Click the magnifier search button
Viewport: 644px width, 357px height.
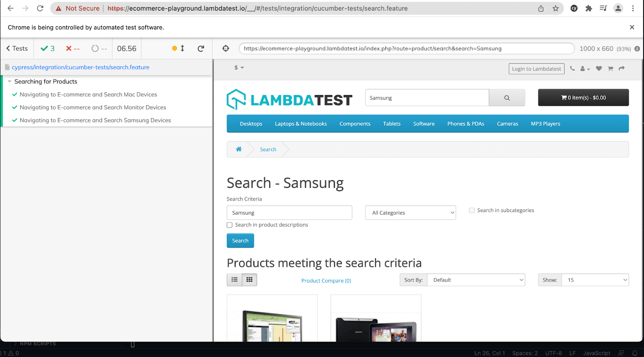click(x=507, y=98)
